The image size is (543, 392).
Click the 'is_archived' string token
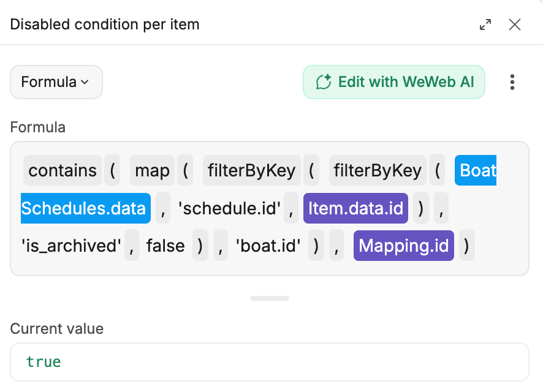tap(72, 246)
